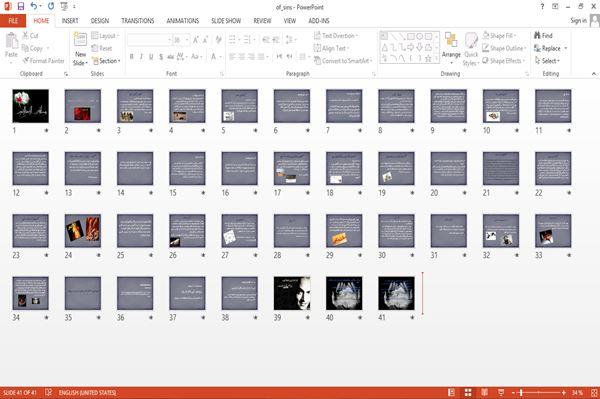Toggle Underline formatting
The width and height of the screenshot is (600, 399).
click(151, 57)
